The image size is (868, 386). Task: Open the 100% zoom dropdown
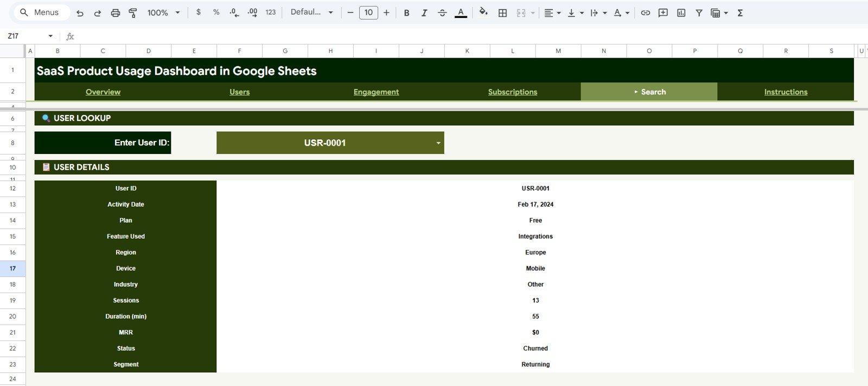point(163,12)
